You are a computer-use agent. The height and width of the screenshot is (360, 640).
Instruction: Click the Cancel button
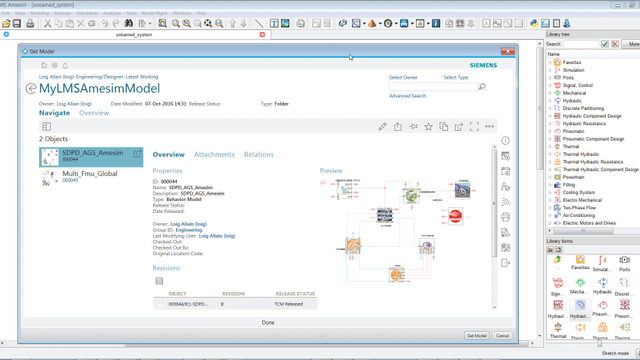coord(502,336)
